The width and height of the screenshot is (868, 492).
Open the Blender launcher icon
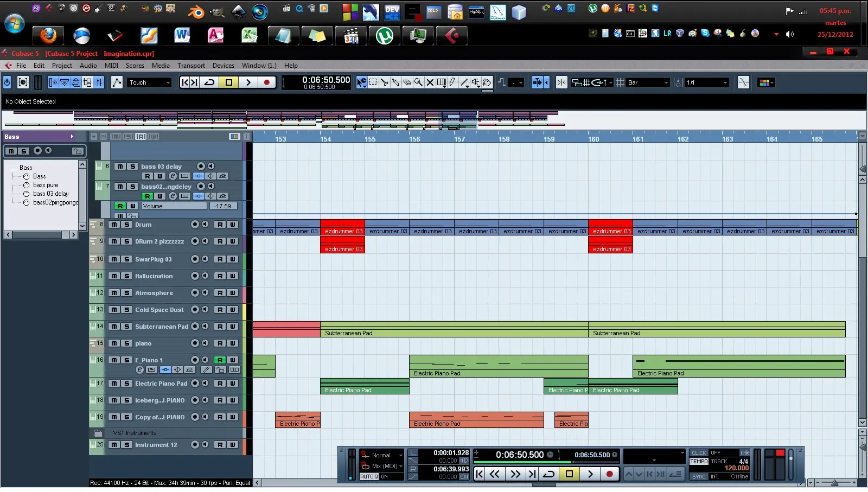pos(196,11)
